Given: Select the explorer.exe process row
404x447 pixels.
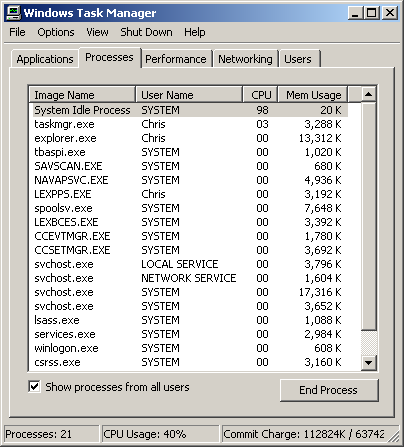Looking at the screenshot, I should coord(191,138).
